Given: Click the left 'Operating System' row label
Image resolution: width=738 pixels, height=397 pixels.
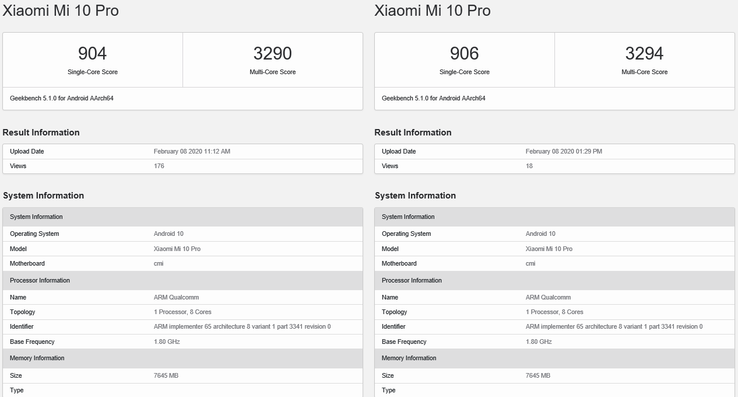Looking at the screenshot, I should click(x=34, y=234).
